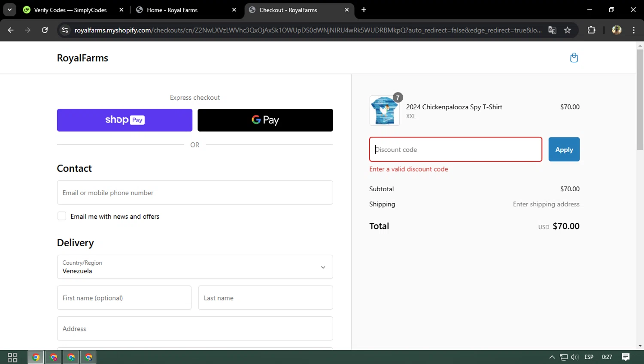The width and height of the screenshot is (644, 364).
Task: Pay with the Shop Pay button
Action: pos(125,120)
